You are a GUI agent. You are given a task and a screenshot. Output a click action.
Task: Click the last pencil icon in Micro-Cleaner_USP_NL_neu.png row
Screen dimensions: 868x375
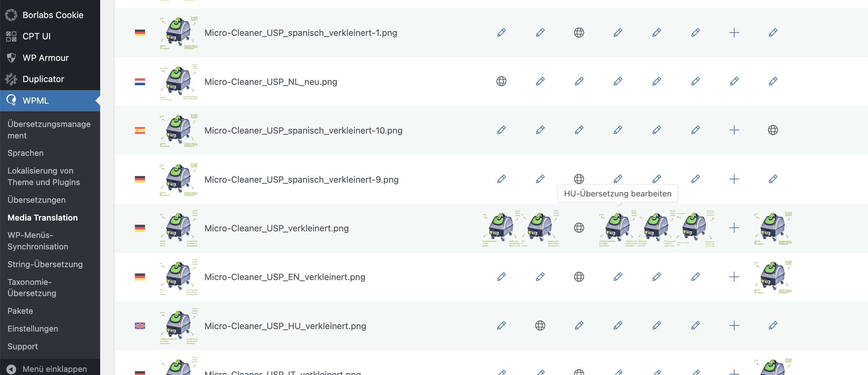(x=773, y=81)
